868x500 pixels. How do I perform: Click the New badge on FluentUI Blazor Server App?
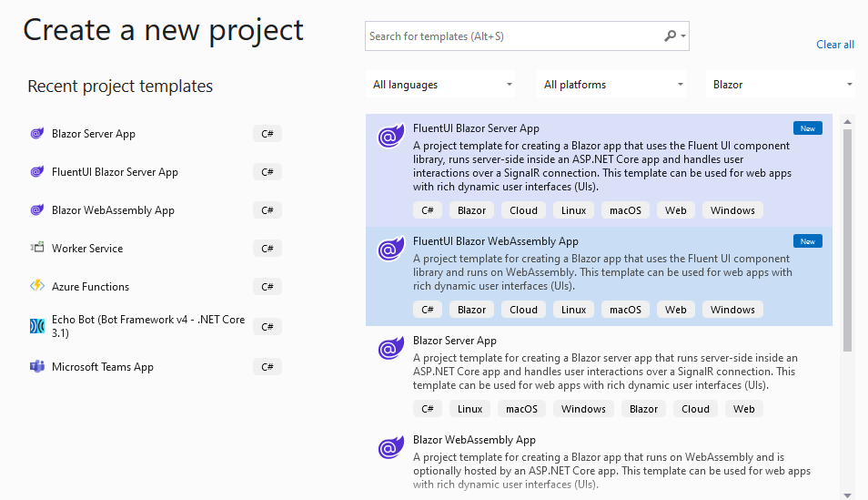pos(808,128)
